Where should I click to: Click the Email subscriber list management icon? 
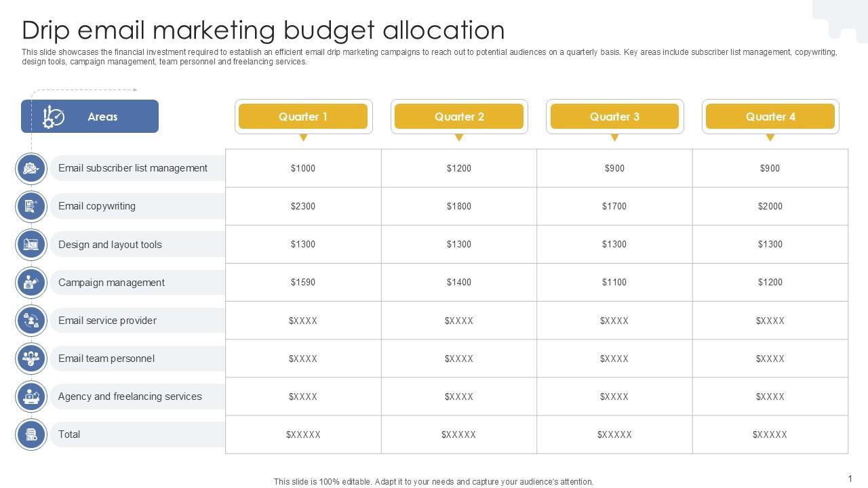(31, 168)
